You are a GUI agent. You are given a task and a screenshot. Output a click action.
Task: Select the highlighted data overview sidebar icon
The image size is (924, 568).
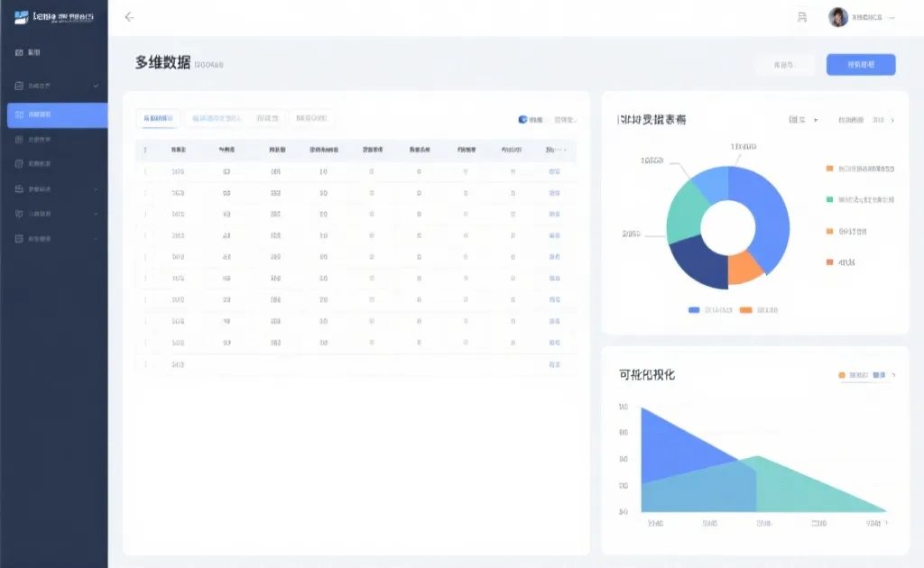pyautogui.click(x=20, y=115)
